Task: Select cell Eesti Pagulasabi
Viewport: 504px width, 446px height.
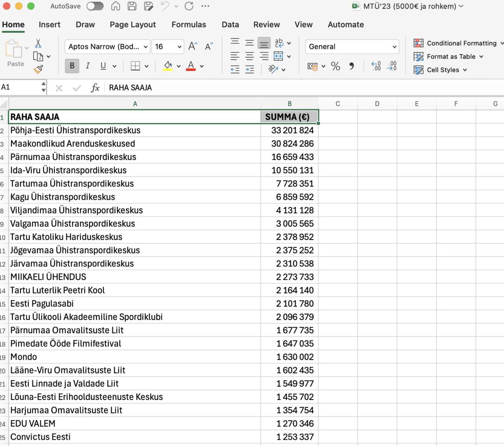Action: (x=135, y=304)
